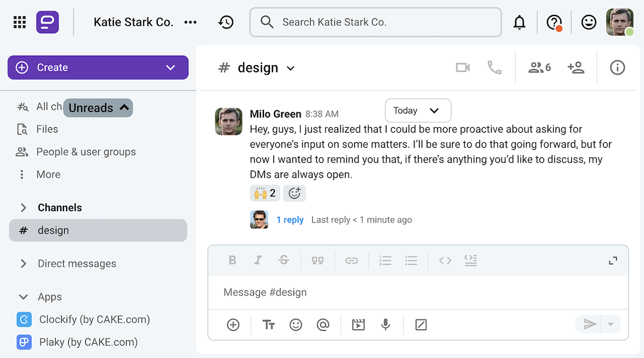The width and height of the screenshot is (644, 358).
Task: Open the #design channel name dropdown
Action: 290,68
